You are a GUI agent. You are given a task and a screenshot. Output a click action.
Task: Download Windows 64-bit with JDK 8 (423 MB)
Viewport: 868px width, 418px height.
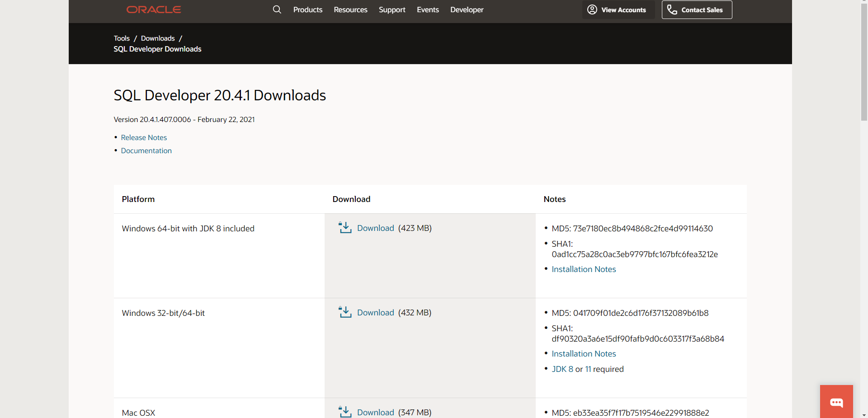click(376, 228)
